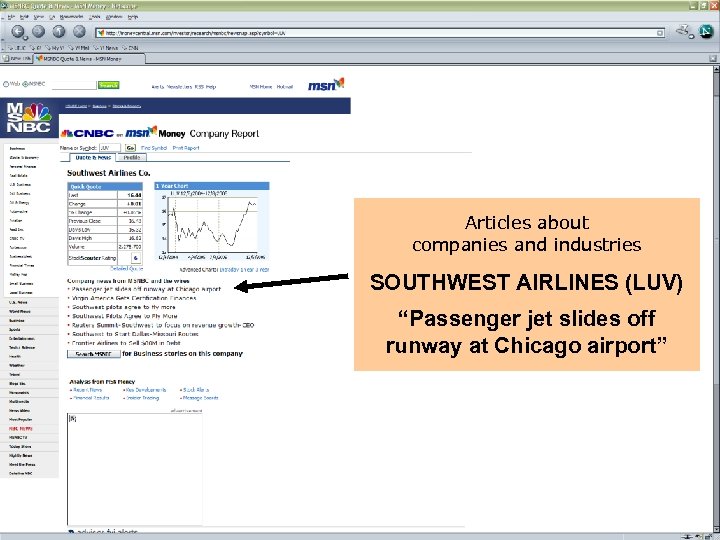The width and height of the screenshot is (720, 540).
Task: Click the Netscape throbber logo icon
Action: pos(706,31)
